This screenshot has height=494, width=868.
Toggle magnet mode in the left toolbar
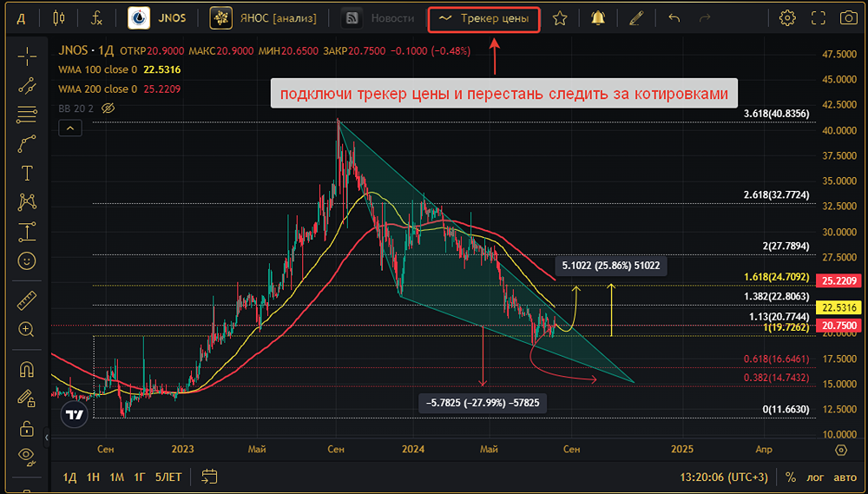[27, 368]
